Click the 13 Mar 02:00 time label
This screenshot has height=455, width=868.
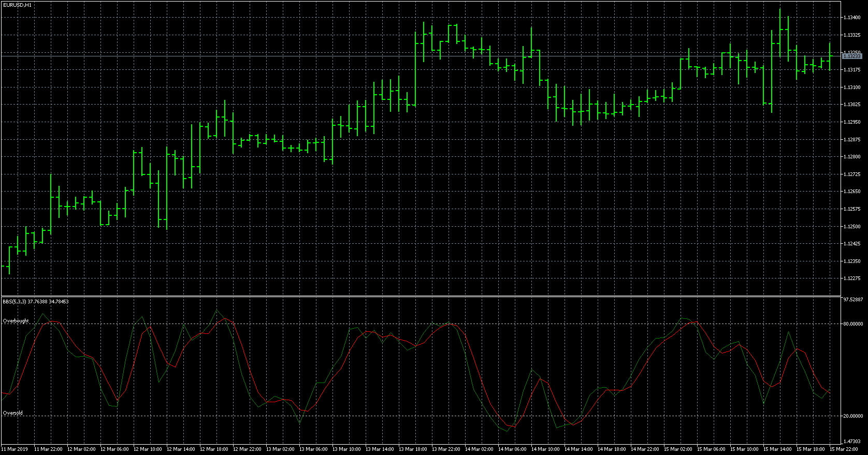click(x=280, y=449)
